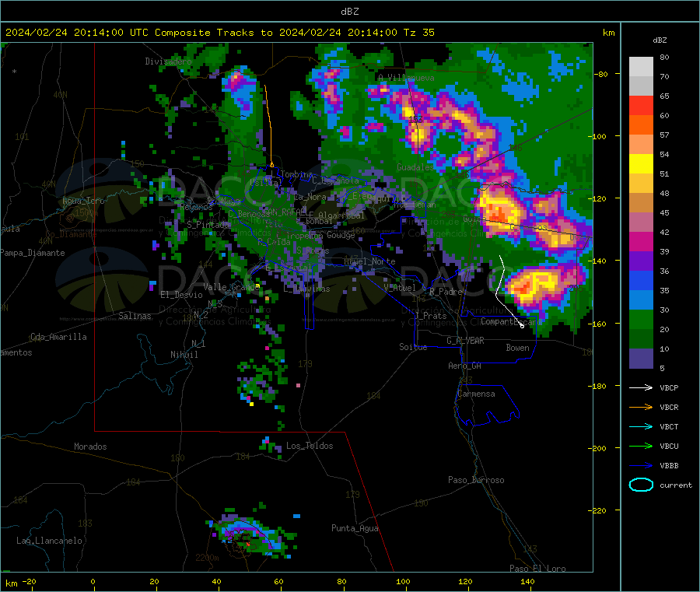Select the 80 dBZ light gray swatch
The image size is (700, 592).
coord(641,67)
